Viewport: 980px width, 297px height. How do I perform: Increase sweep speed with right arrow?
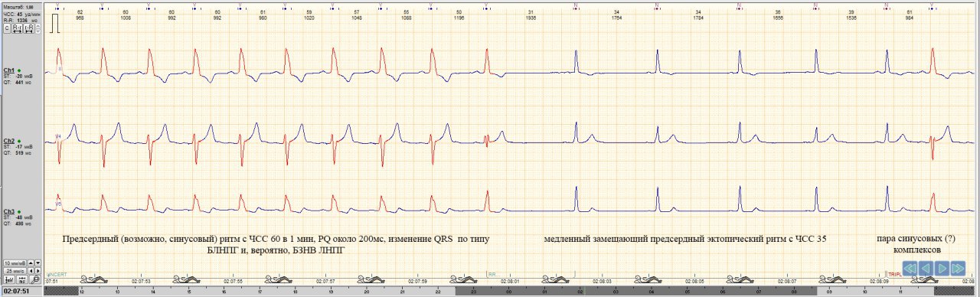38,271
